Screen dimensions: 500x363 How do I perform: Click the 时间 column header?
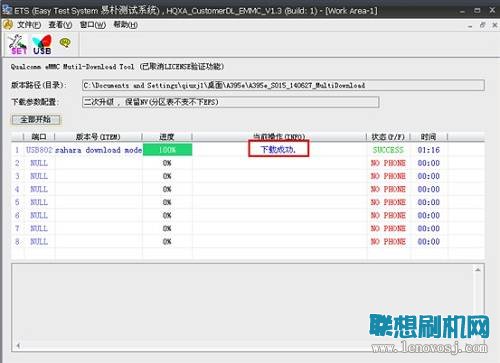point(428,137)
